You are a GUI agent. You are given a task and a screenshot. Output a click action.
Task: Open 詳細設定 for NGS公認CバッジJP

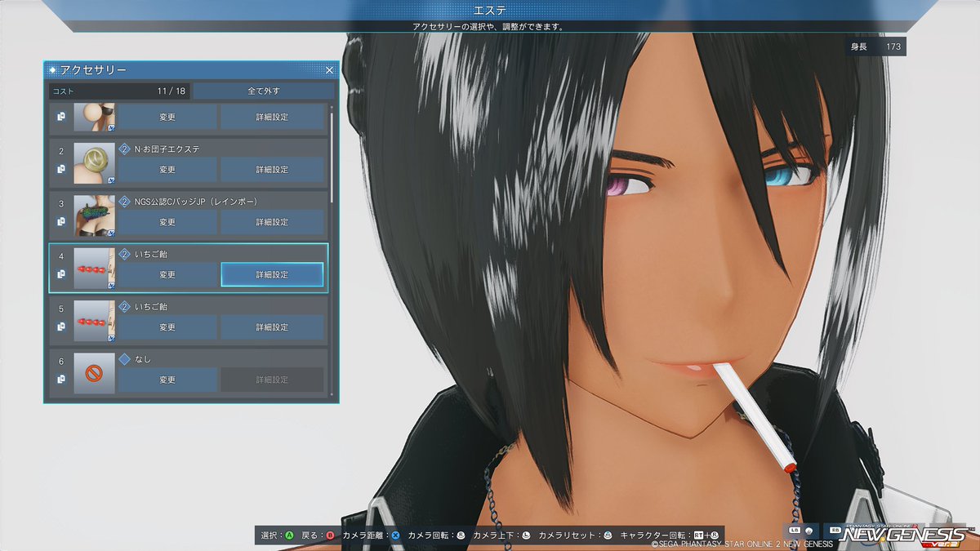(272, 222)
